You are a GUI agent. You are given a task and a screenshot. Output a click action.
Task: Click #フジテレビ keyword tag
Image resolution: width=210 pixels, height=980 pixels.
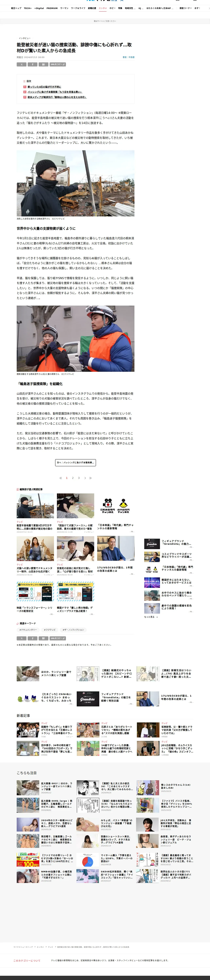tap(50, 630)
